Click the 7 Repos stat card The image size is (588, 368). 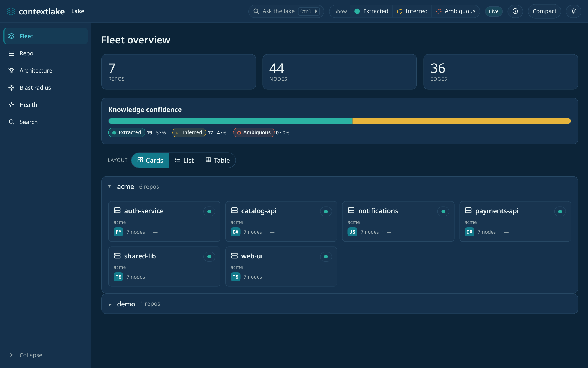pos(179,72)
